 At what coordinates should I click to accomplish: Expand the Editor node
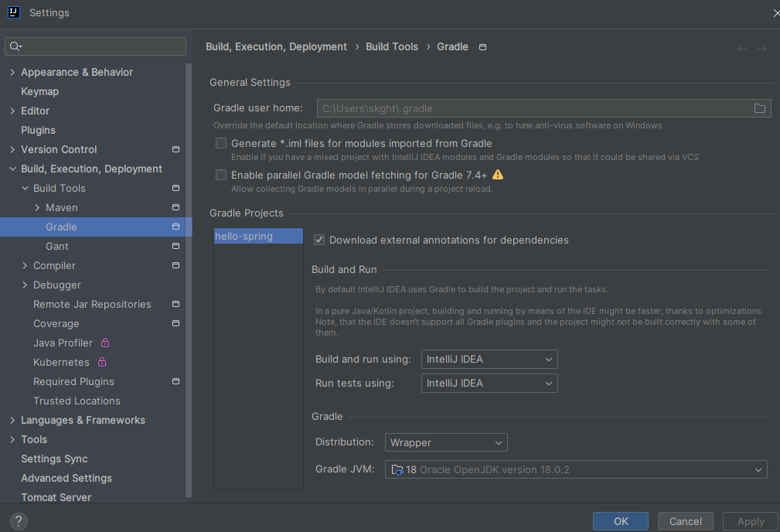(x=12, y=111)
